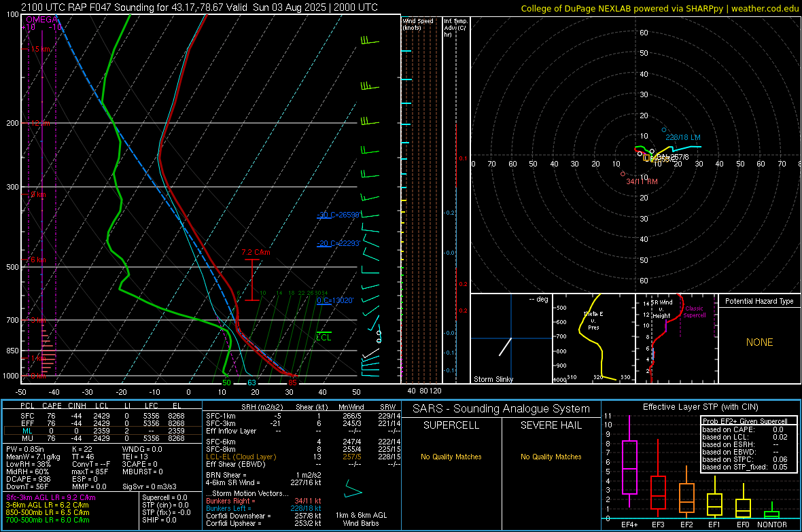Click the CINH column header
Viewport: 802px width, 532px height.
77,406
